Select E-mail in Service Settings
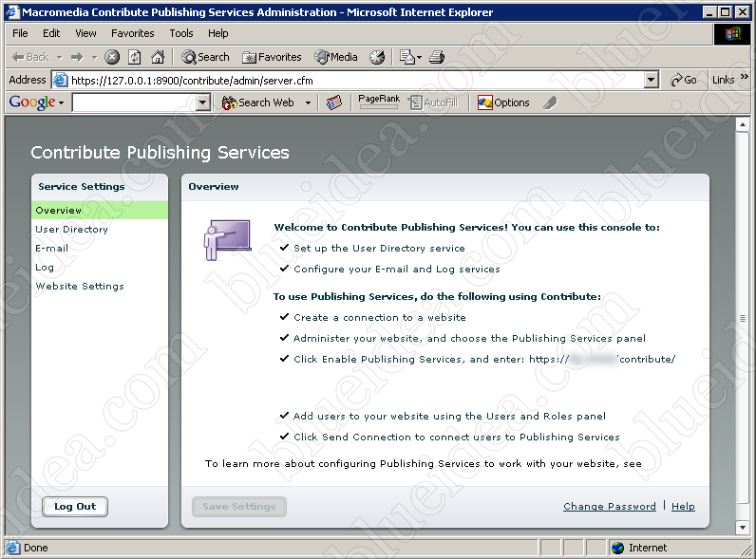Screen dimensions: 756x559 click(x=51, y=248)
